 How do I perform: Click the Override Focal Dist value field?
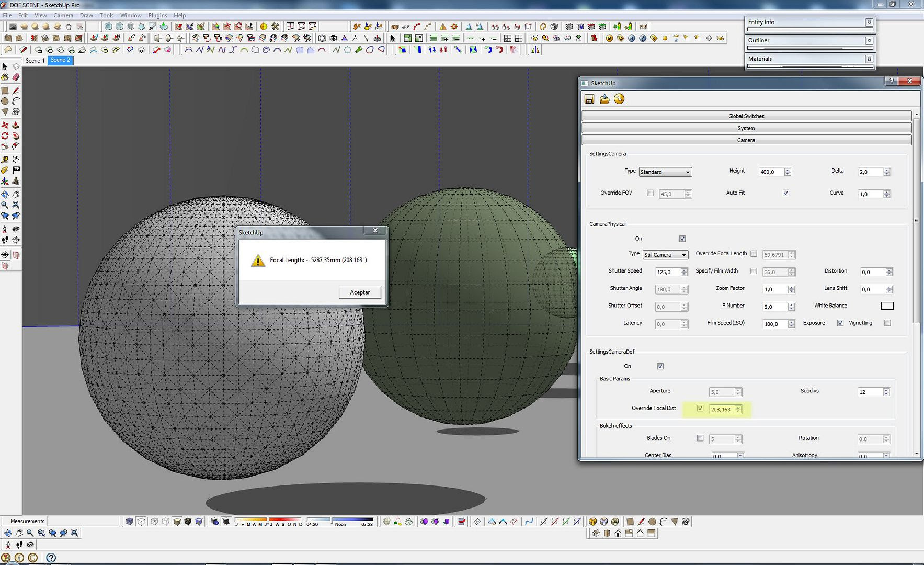(722, 410)
